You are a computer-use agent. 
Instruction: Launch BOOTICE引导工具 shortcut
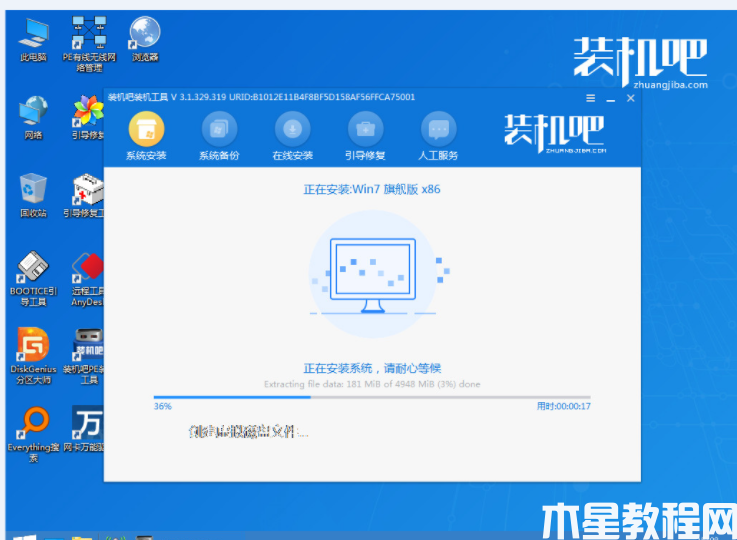click(33, 279)
